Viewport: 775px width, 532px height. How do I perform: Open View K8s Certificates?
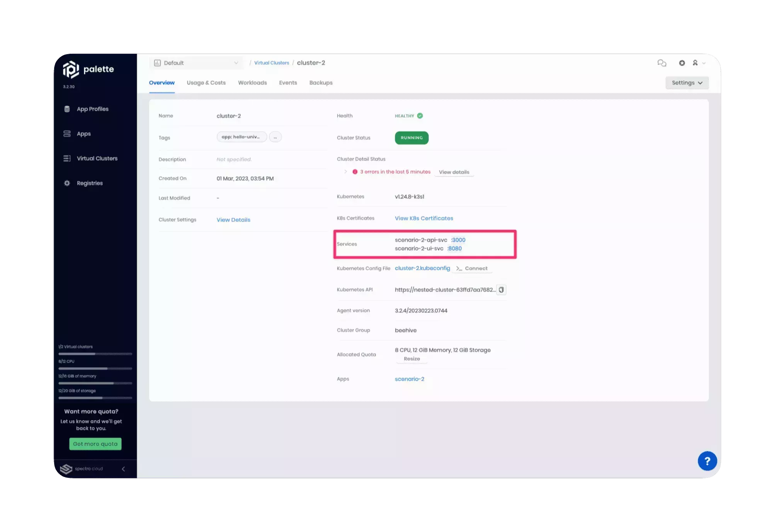(x=423, y=218)
